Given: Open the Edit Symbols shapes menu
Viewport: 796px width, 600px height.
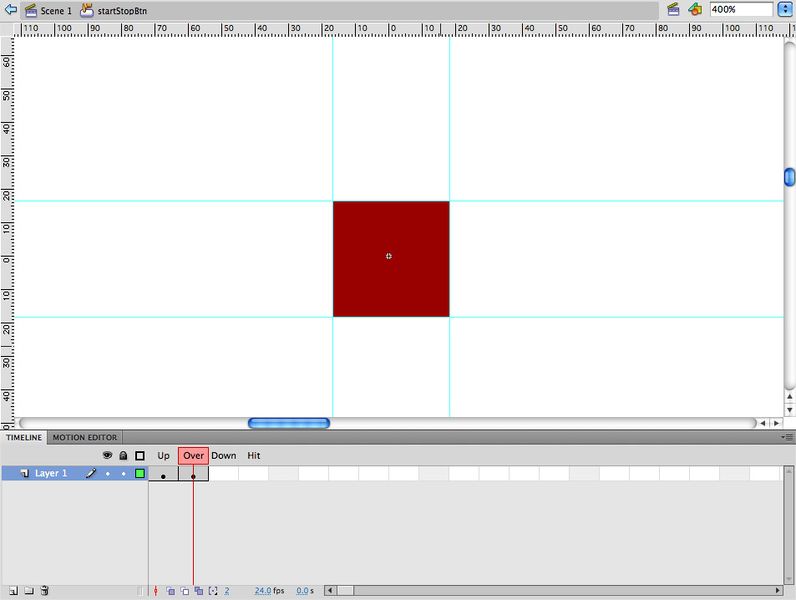Looking at the screenshot, I should (695, 10).
